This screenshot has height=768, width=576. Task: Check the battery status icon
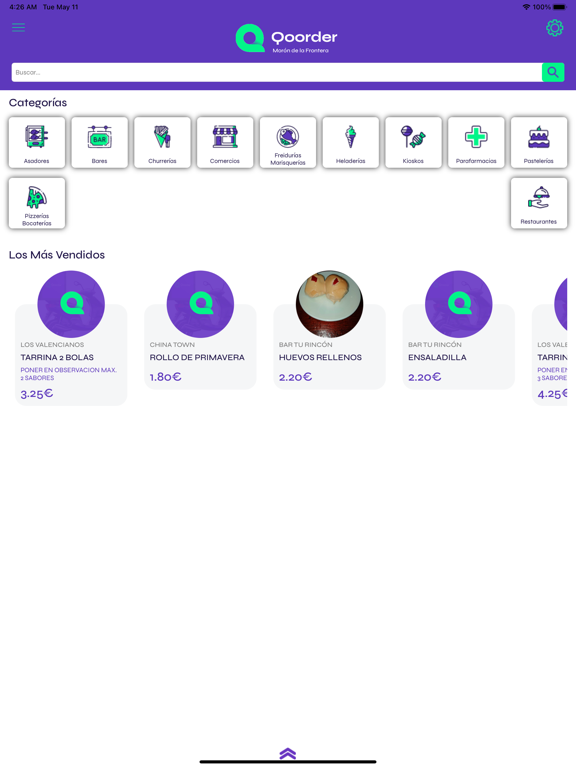[559, 7]
